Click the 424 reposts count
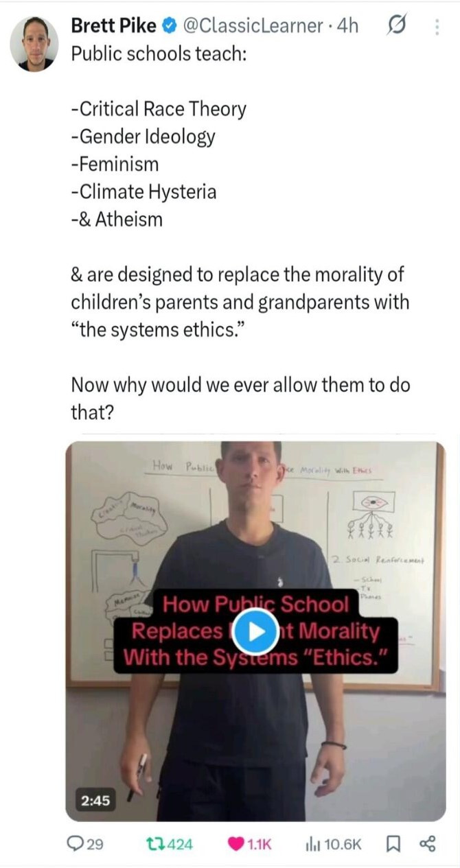This screenshot has height=868, width=460. [181, 845]
